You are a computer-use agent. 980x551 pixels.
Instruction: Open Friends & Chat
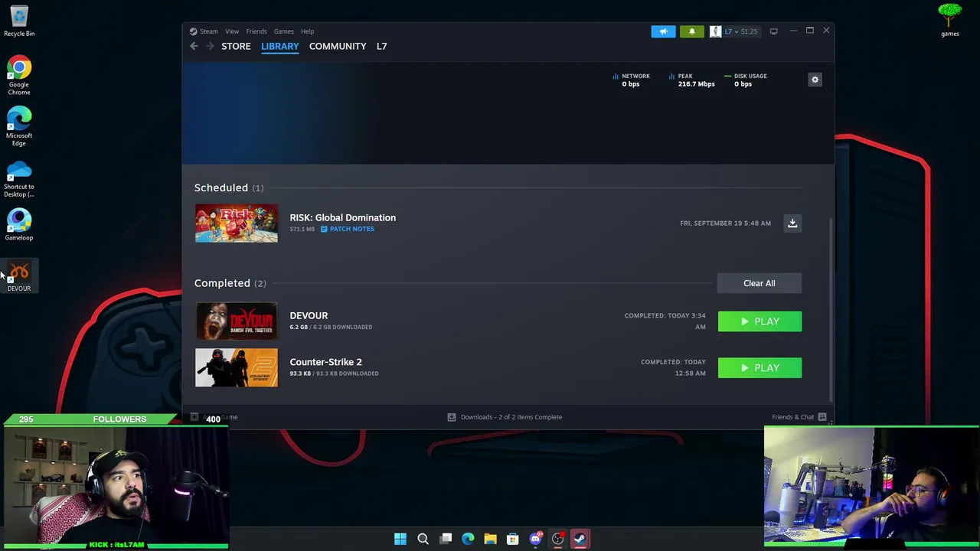(x=799, y=417)
